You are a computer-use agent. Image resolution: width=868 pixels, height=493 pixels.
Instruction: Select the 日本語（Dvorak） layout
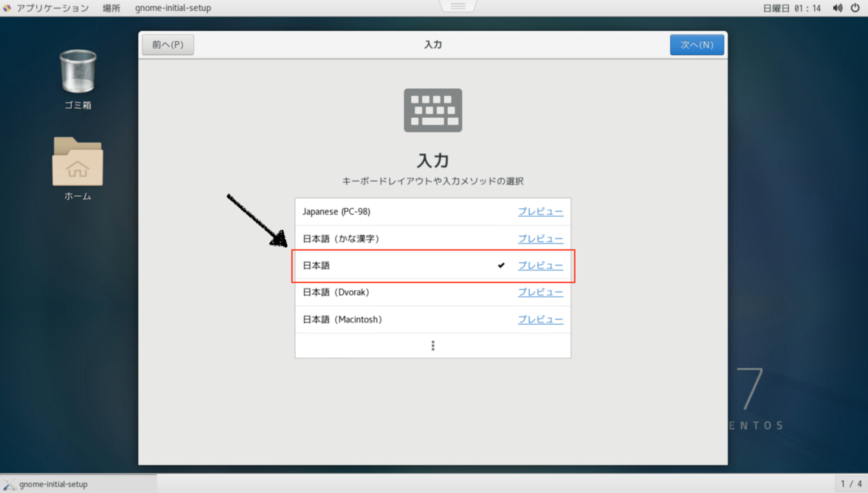(433, 292)
